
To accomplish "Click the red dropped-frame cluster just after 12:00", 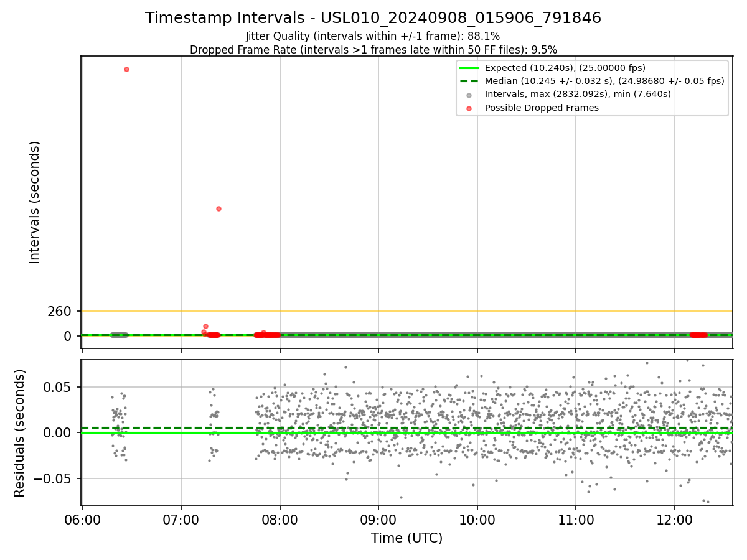I will point(698,335).
